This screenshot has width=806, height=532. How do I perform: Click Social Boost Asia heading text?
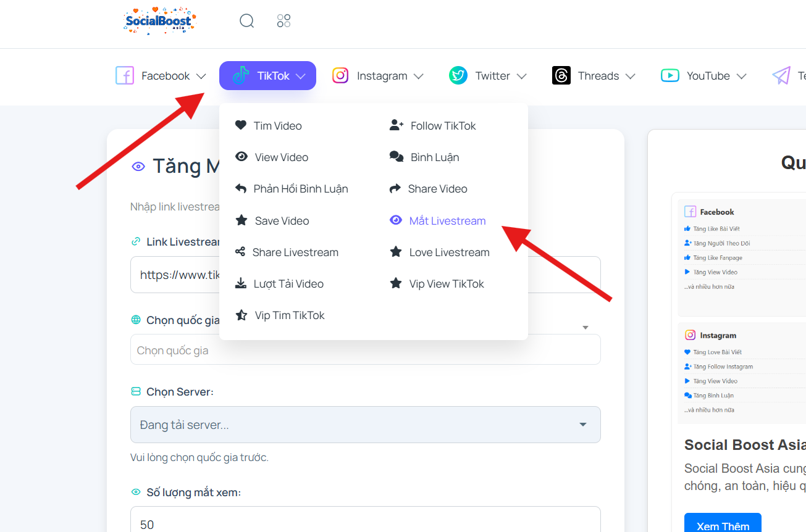(745, 445)
